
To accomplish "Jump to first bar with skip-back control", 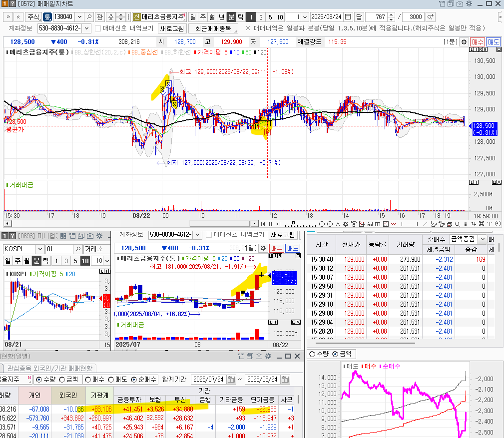I will [263, 224].
